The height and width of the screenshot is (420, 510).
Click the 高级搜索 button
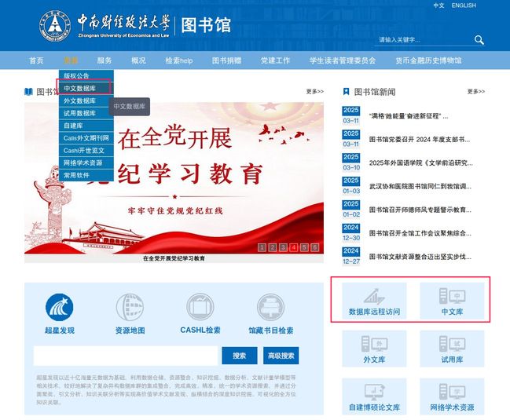(281, 356)
